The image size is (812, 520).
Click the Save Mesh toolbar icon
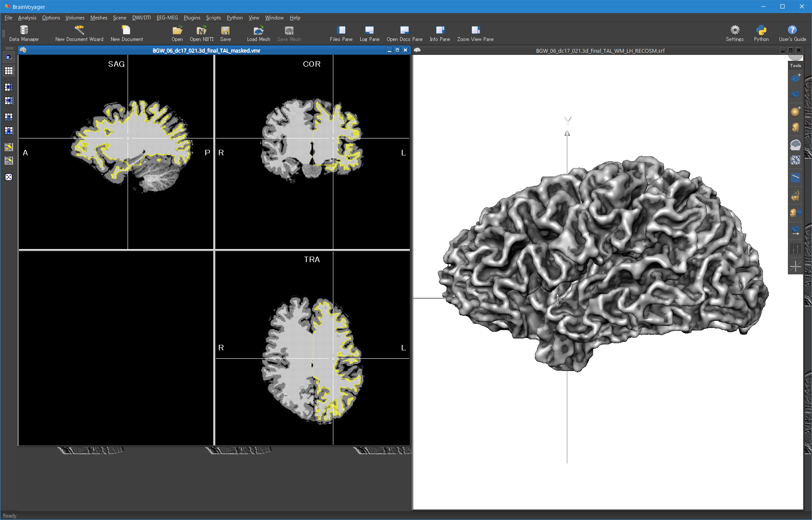coord(289,33)
